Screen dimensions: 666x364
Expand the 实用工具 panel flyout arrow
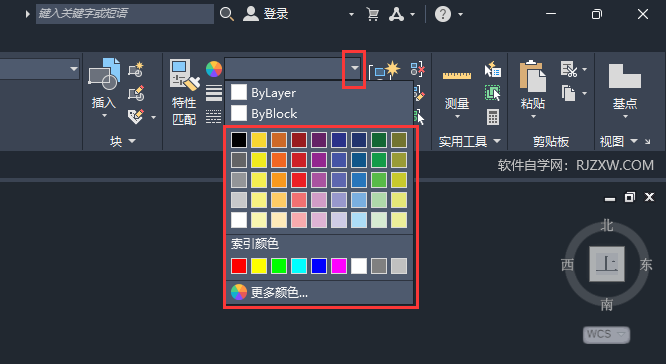(497, 141)
